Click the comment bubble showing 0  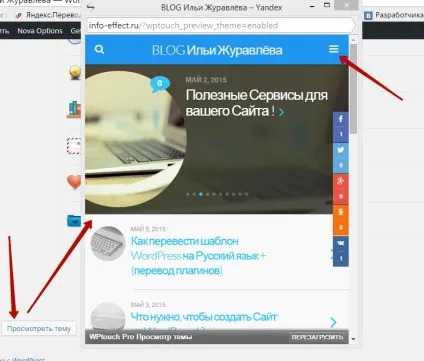pos(160,84)
